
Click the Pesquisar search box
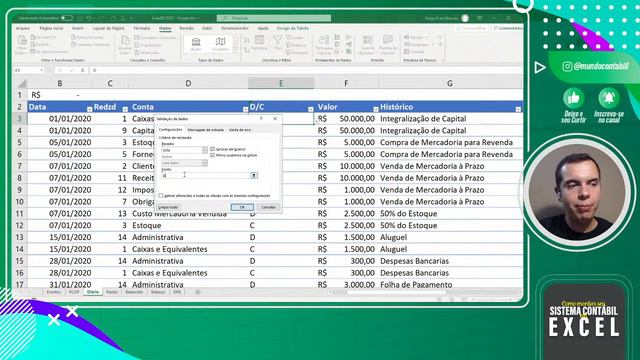274,18
